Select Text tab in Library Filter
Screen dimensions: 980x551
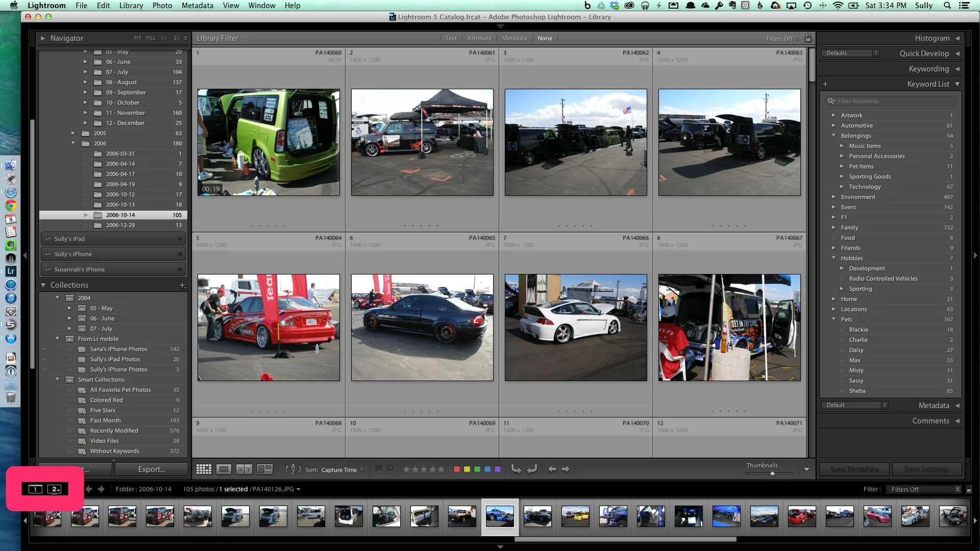(451, 38)
